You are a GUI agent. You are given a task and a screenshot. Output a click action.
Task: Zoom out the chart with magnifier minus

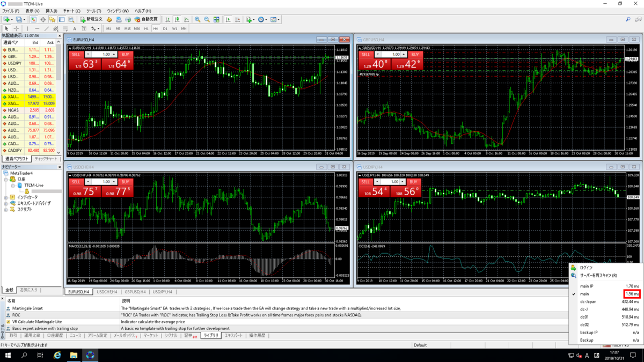(x=207, y=19)
